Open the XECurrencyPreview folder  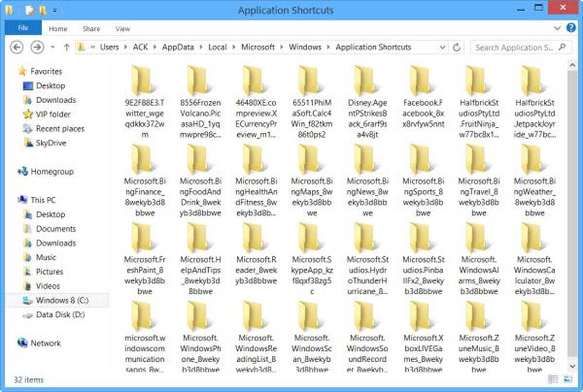pyautogui.click(x=256, y=102)
